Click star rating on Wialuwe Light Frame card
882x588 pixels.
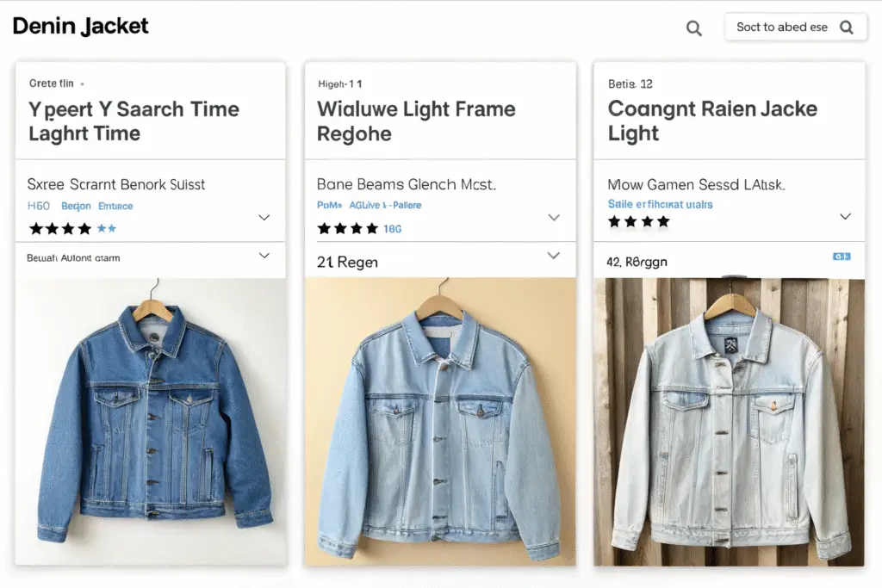tap(348, 229)
